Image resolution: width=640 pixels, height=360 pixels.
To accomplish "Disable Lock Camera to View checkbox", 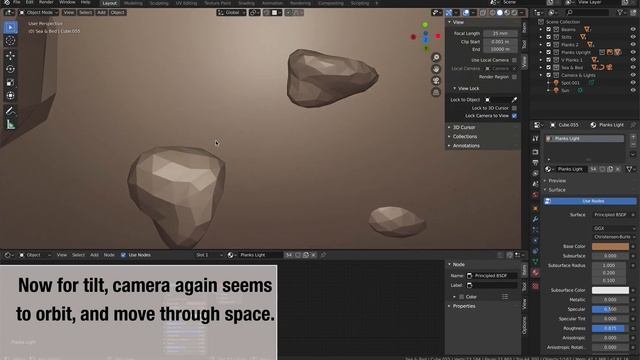I will pyautogui.click(x=514, y=116).
